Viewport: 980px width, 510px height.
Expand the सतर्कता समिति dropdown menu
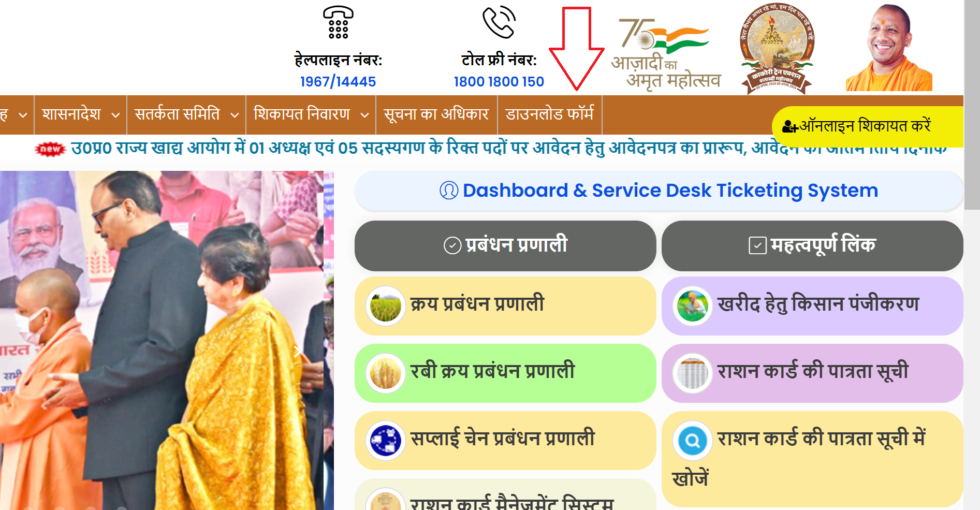click(x=186, y=114)
